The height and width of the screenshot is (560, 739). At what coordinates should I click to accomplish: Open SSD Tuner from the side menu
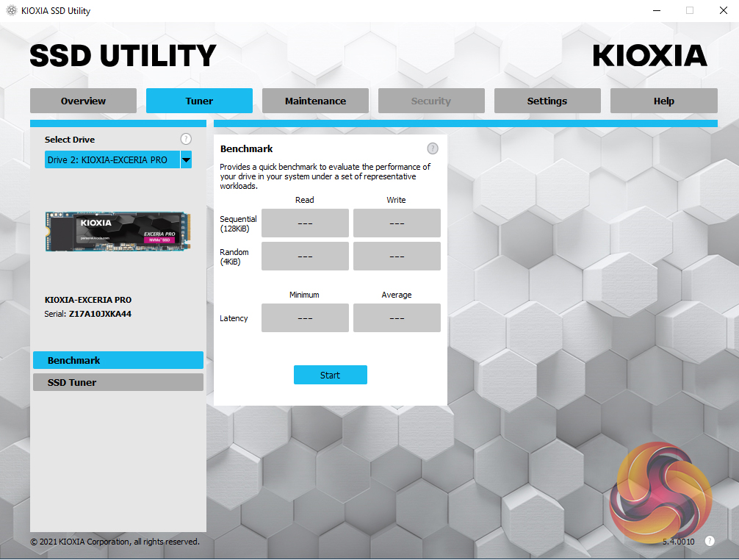click(118, 382)
